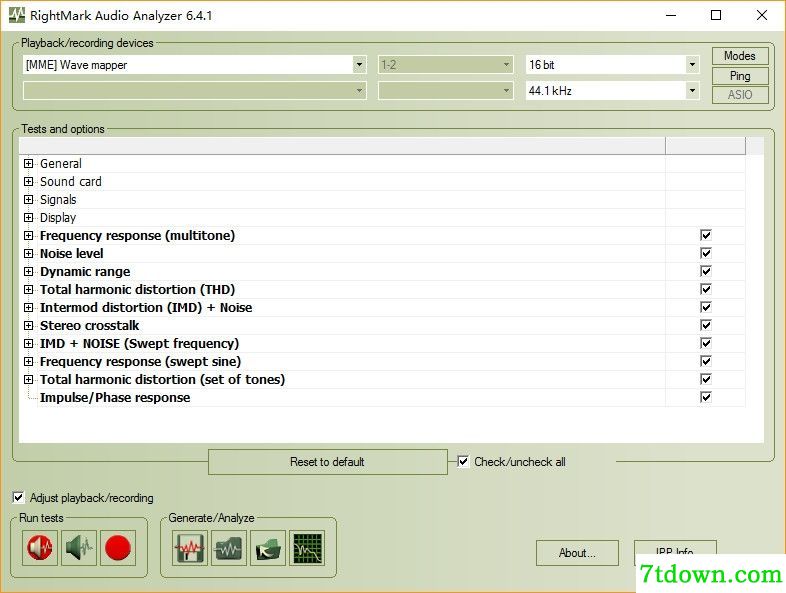Expand Frequency response (swept sine) node

(x=29, y=362)
